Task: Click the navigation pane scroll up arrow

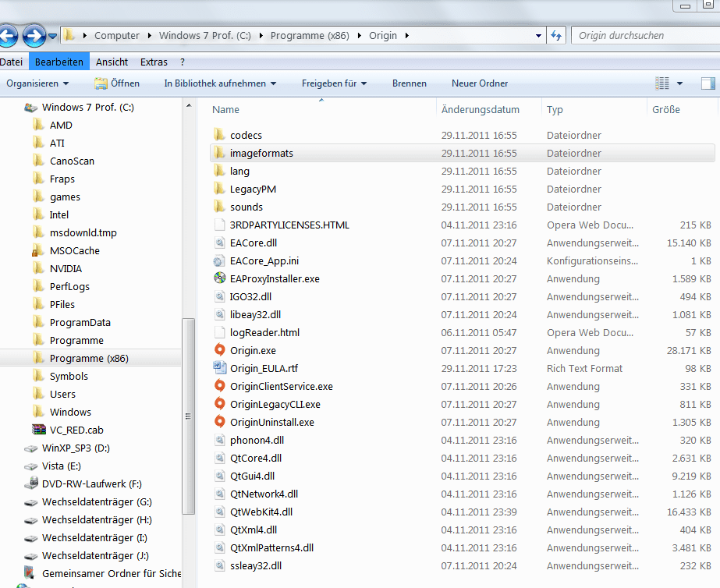Action: click(189, 105)
